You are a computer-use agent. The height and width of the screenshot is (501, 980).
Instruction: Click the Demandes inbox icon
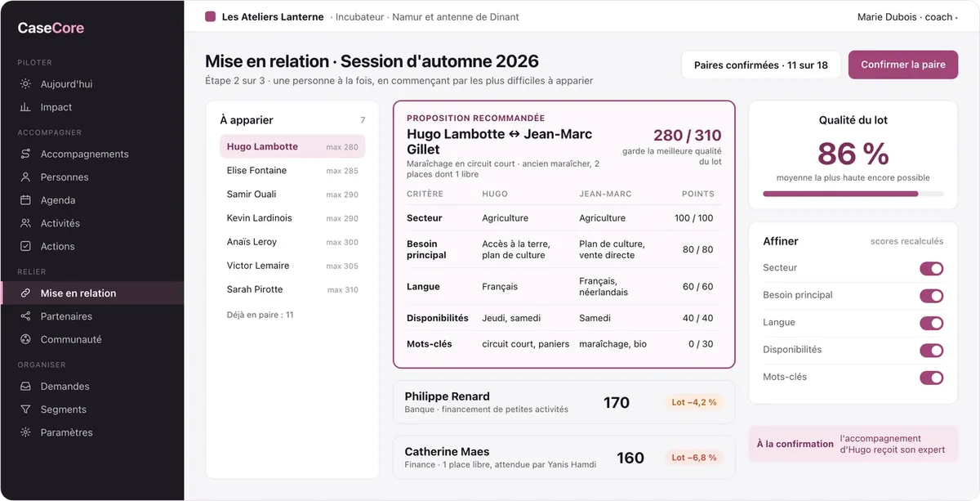pos(25,386)
